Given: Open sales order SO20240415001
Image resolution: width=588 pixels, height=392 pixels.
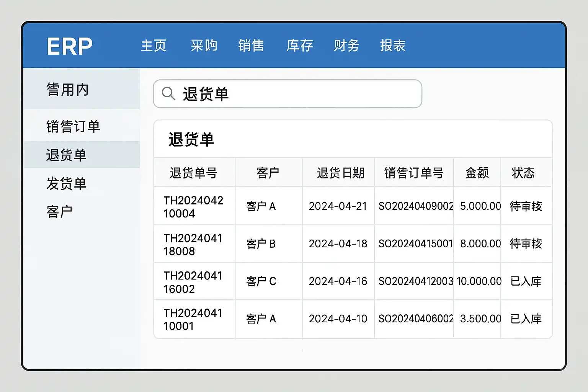Looking at the screenshot, I should (415, 244).
